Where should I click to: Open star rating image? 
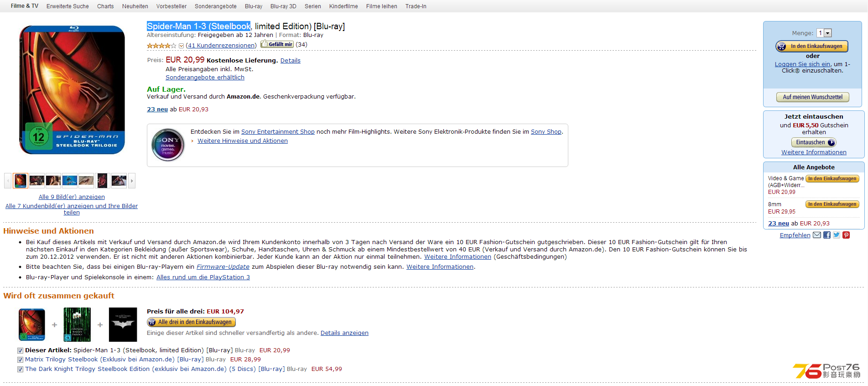click(x=161, y=46)
